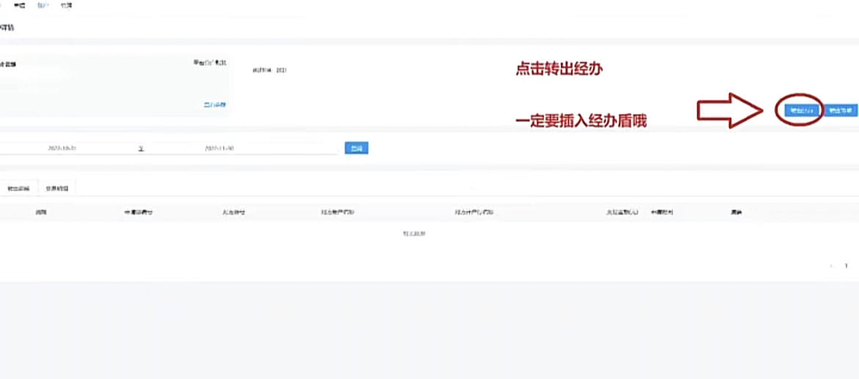This screenshot has width=859, height=379.
Task: Go to page 1 in the pagination
Action: click(x=847, y=266)
